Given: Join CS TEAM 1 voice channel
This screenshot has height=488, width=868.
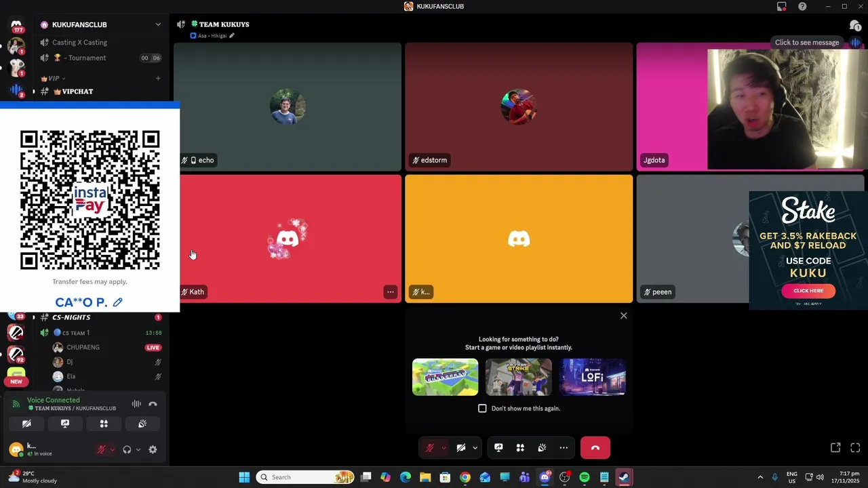Looking at the screenshot, I should coord(76,333).
